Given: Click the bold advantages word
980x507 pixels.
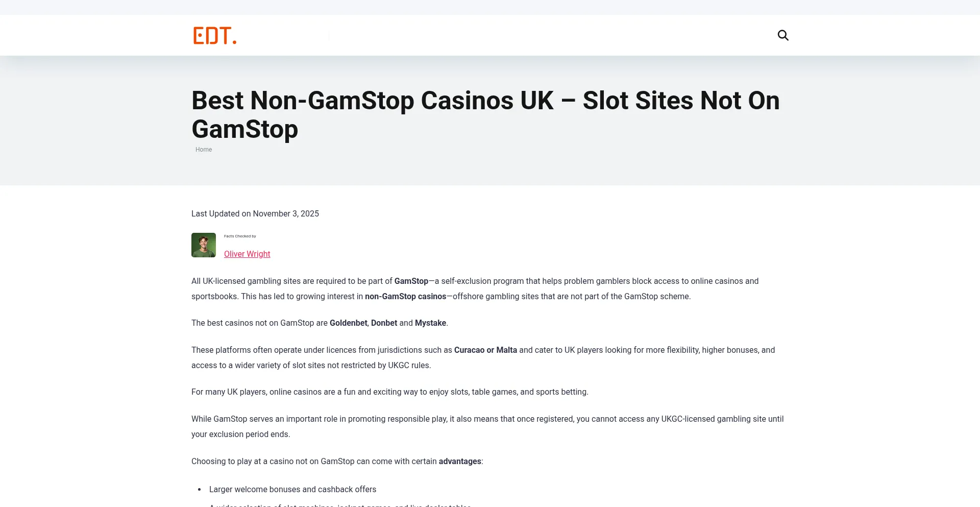Looking at the screenshot, I should pyautogui.click(x=459, y=461).
